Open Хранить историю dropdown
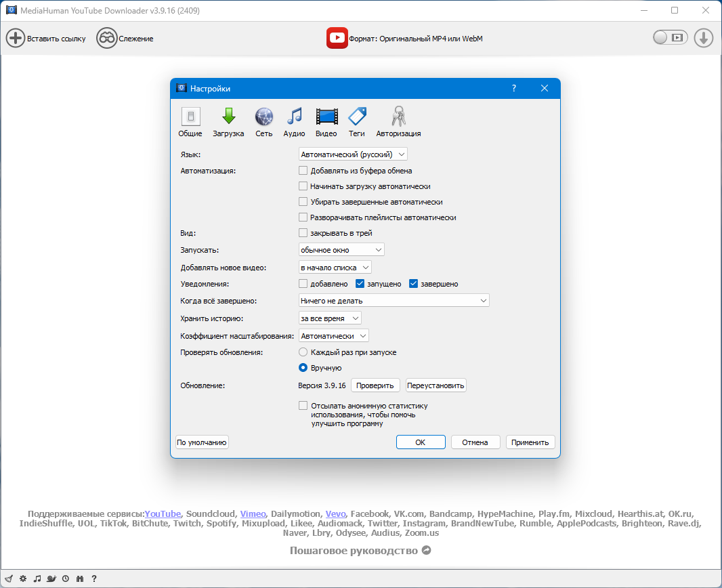Viewport: 722px width, 588px height. 330,318
